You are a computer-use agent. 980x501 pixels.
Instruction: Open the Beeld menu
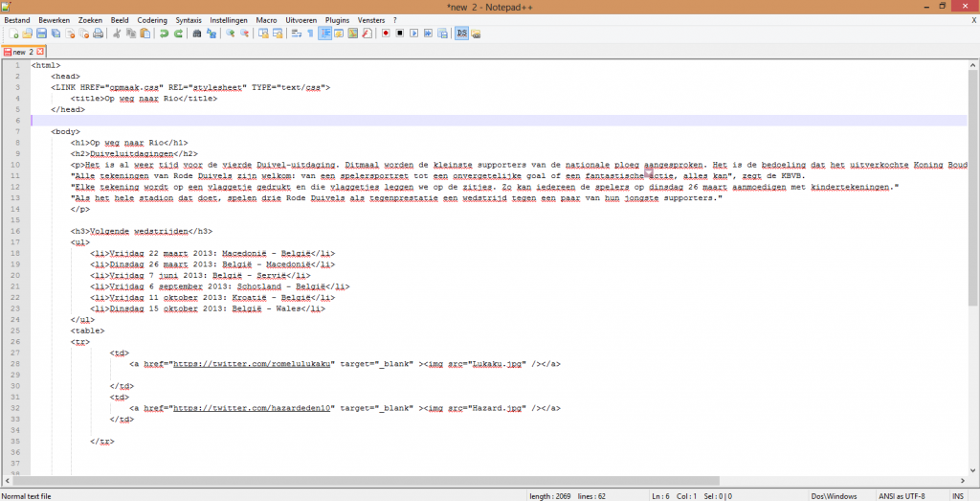tap(120, 21)
